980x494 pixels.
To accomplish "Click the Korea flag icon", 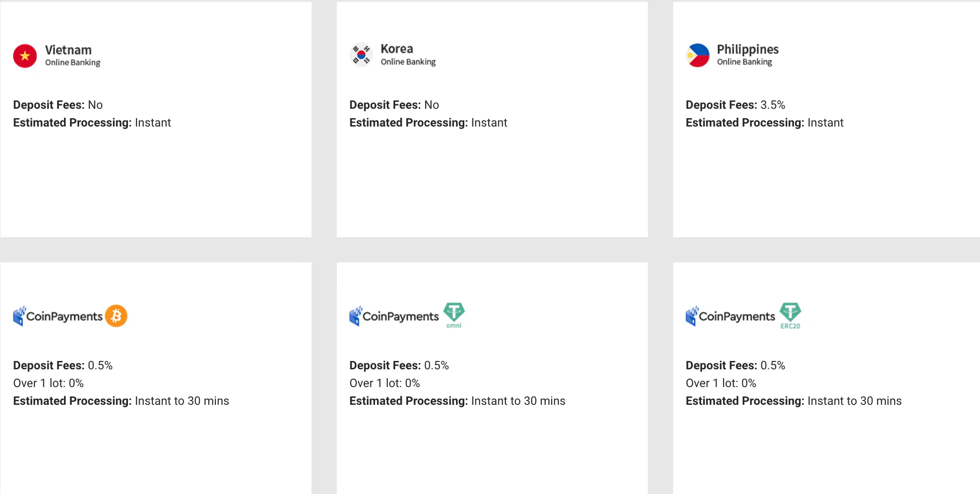I will (x=361, y=55).
